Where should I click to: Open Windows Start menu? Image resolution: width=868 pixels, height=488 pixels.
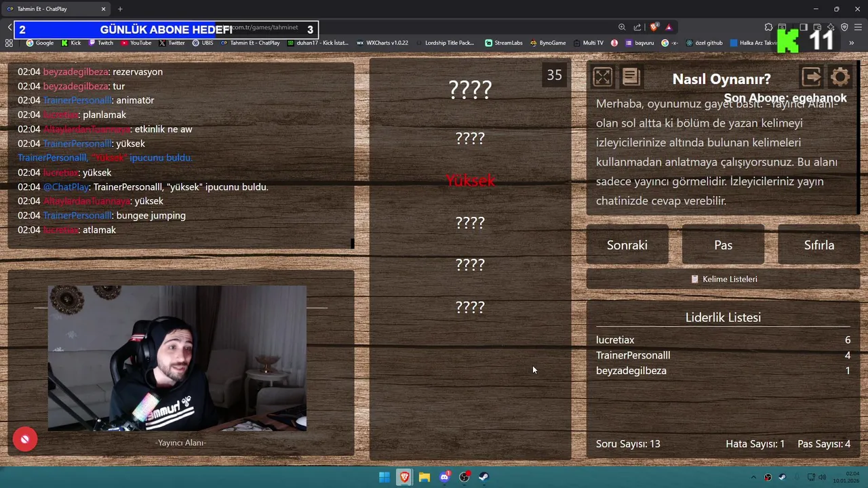coord(384,477)
